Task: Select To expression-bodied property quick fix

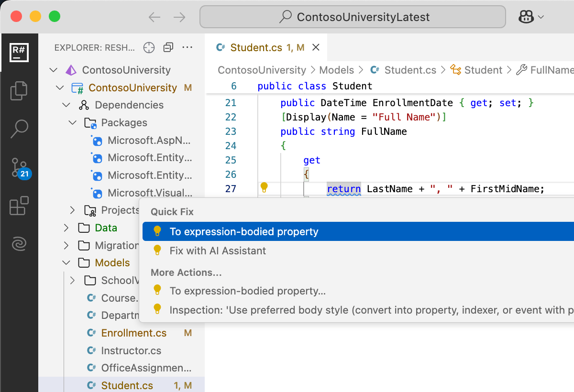Action: (x=244, y=232)
